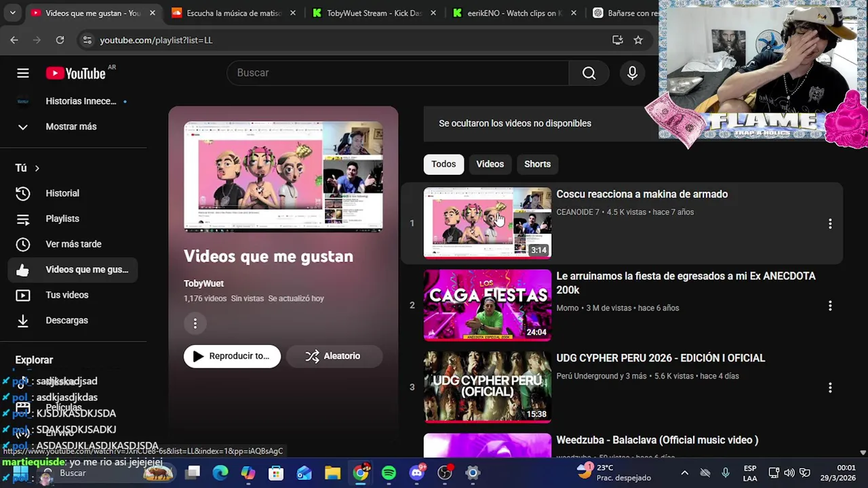Switch to the 'TobyWuet Stream - Kick' tab
This screenshot has height=488, width=868.
click(x=373, y=13)
